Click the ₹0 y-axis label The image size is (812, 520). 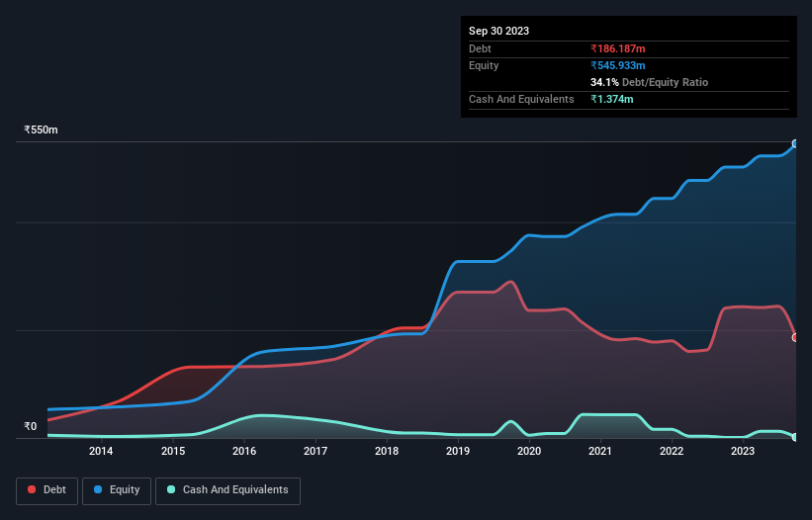[x=31, y=426]
